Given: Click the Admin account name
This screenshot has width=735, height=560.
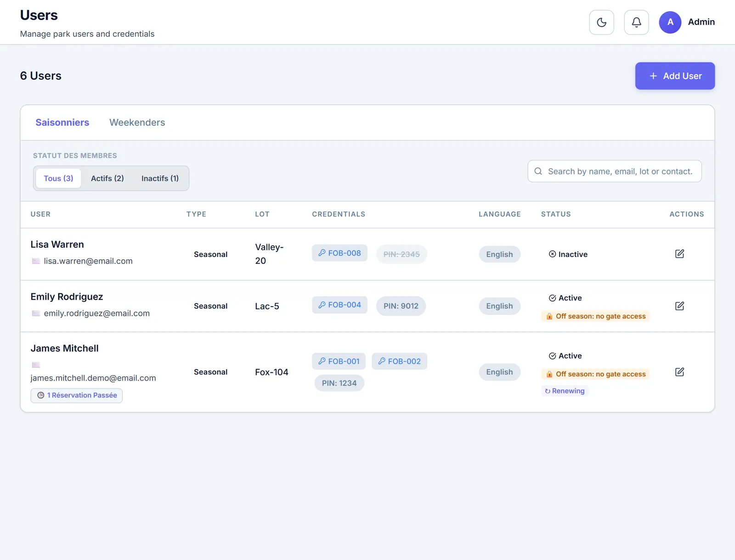Looking at the screenshot, I should 701,22.
